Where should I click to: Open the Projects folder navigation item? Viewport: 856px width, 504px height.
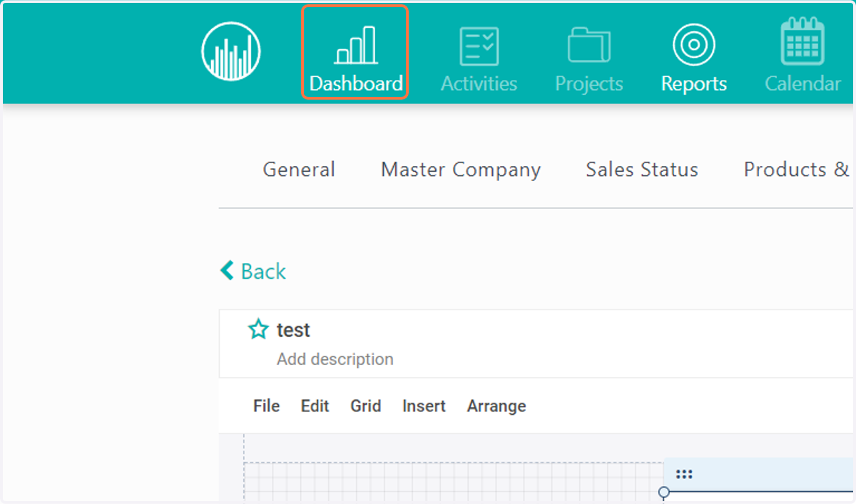coord(589,59)
